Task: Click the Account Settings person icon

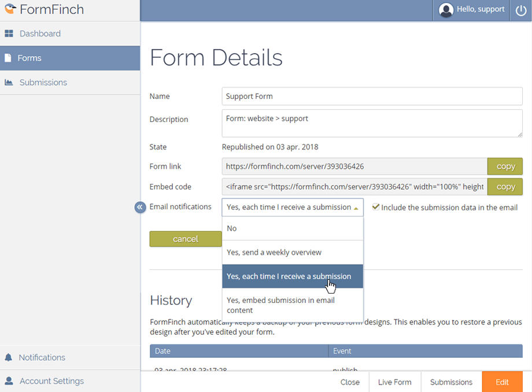Action: (x=9, y=381)
